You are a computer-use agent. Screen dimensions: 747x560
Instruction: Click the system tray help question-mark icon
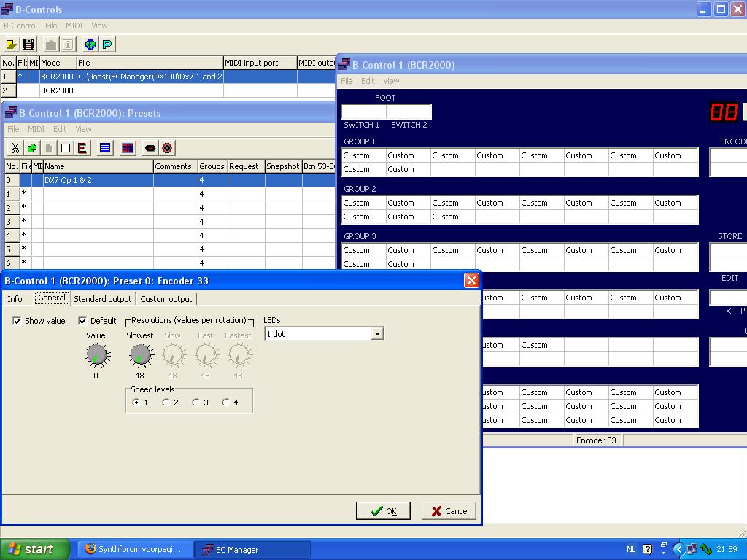(648, 549)
